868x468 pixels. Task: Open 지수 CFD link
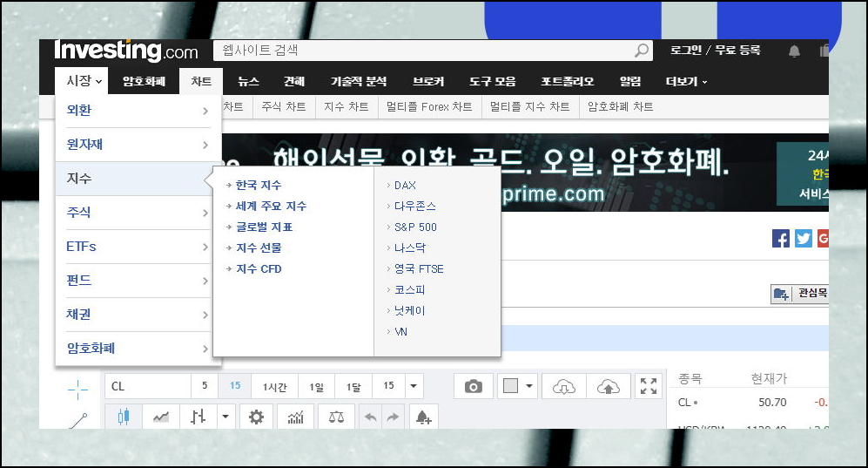(x=259, y=269)
